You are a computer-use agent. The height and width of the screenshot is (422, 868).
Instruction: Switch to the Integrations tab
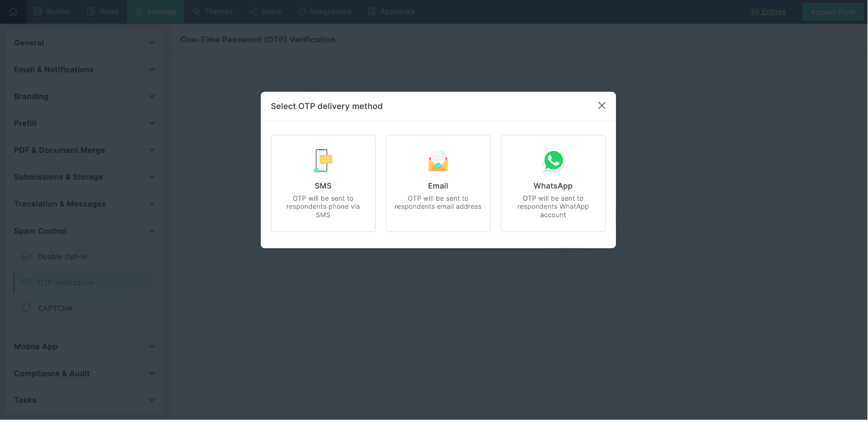pyautogui.click(x=325, y=12)
